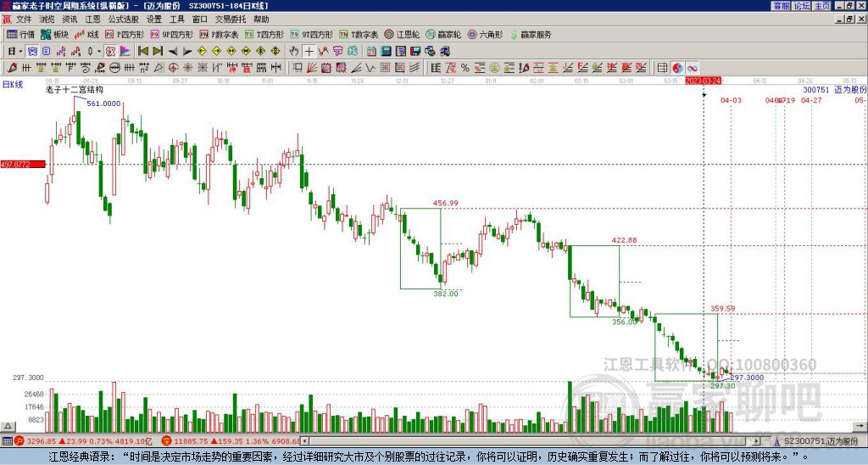Launch the 江恩轮 Gann wheel
Image resolution: width=868 pixels, height=465 pixels.
402,34
